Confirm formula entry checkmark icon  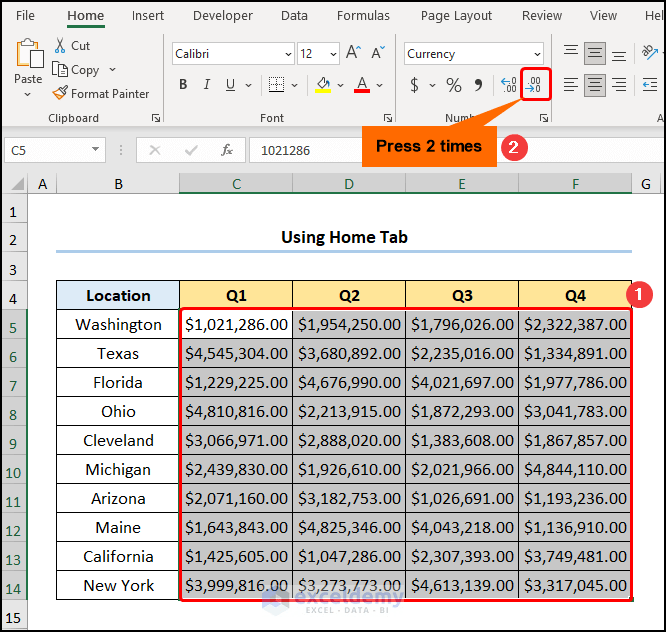[x=191, y=150]
